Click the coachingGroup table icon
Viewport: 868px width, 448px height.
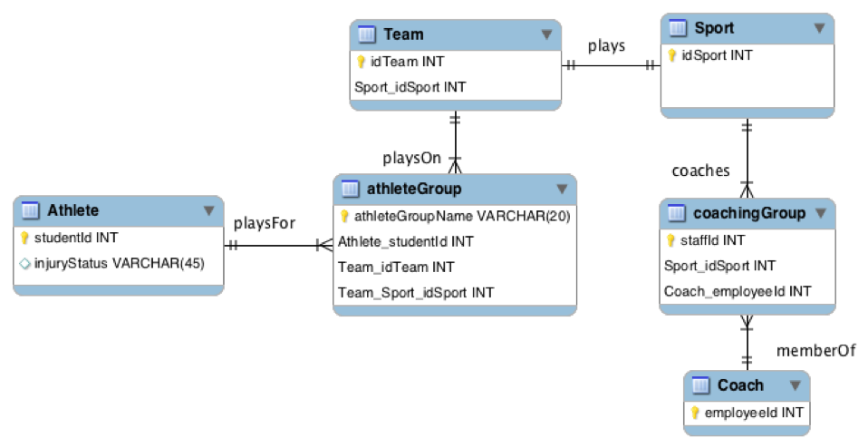coord(677,213)
